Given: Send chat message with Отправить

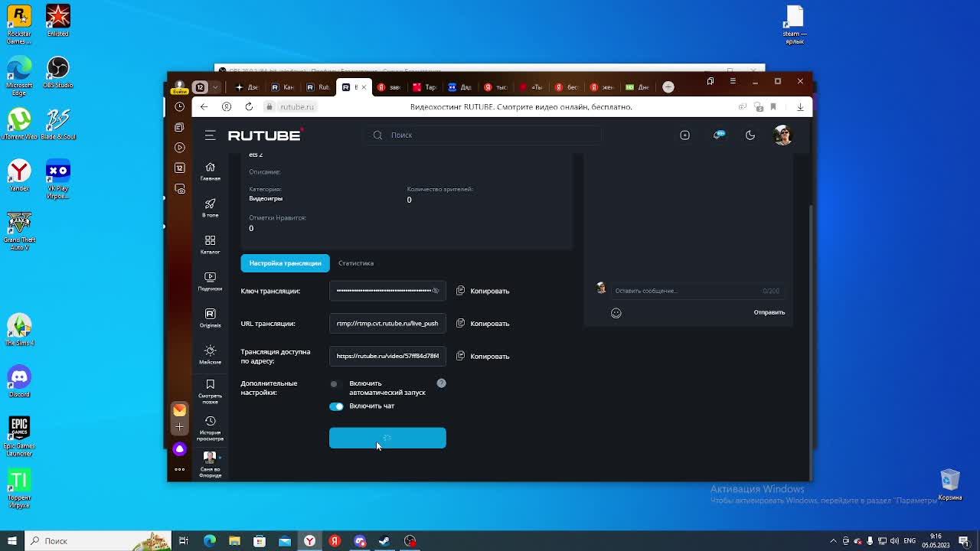Looking at the screenshot, I should pos(769,312).
